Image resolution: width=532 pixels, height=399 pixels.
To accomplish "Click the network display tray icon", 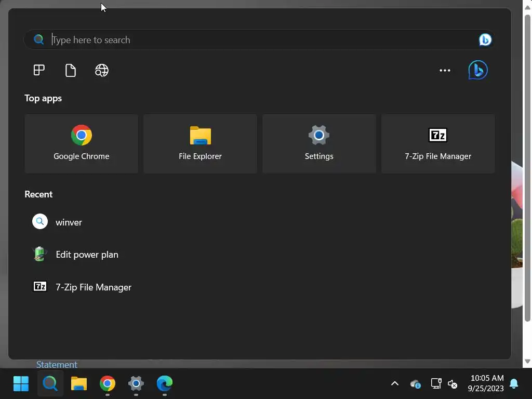I will [x=436, y=383].
